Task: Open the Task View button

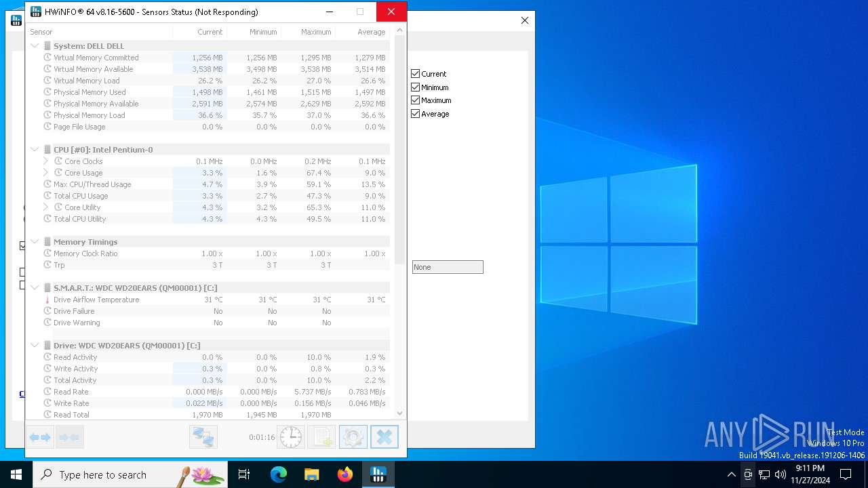Action: pos(244,474)
